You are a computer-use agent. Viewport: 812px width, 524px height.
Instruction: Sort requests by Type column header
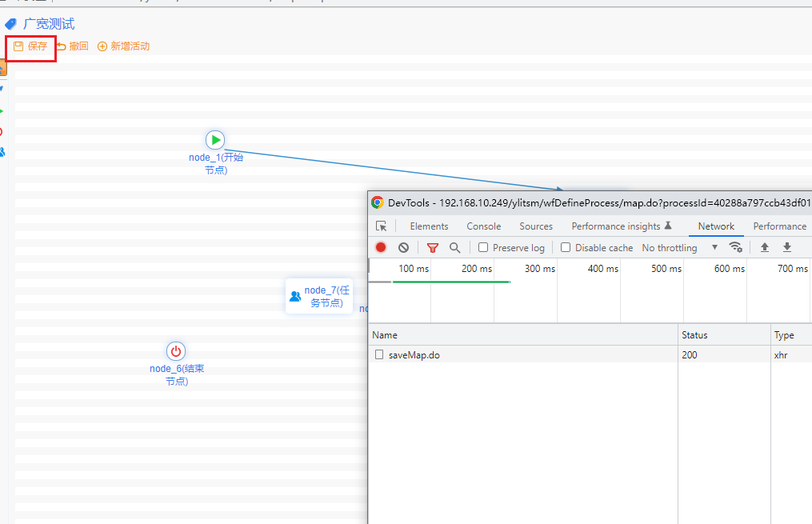[791, 335]
